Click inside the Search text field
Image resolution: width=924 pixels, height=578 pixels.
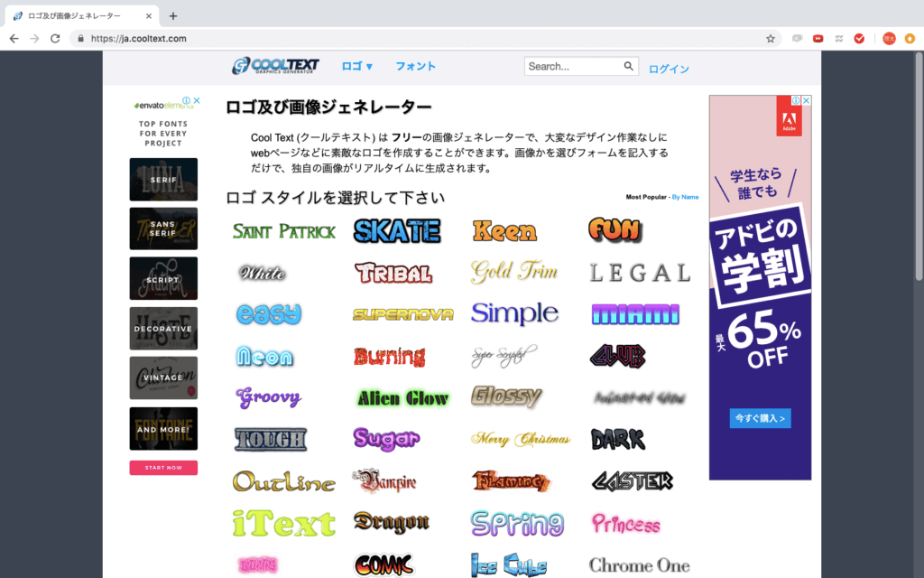click(x=573, y=66)
